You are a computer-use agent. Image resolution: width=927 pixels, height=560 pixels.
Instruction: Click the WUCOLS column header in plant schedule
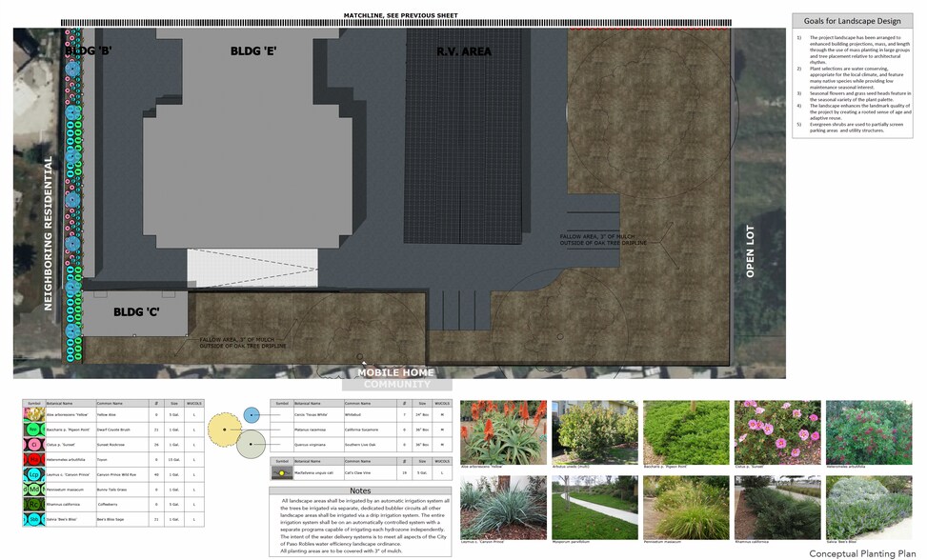[193, 403]
